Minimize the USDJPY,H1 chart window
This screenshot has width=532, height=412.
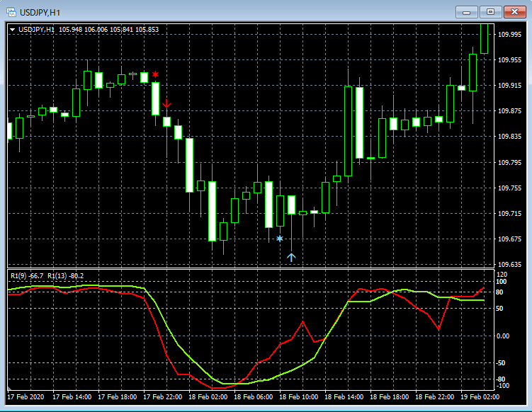[x=467, y=12]
